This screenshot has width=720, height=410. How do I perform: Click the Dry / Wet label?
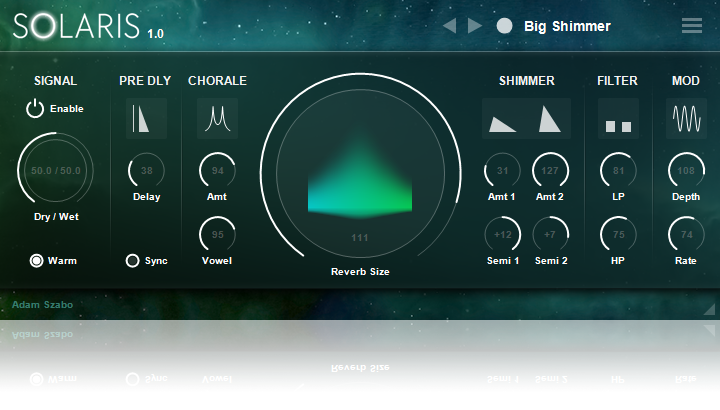pos(56,217)
